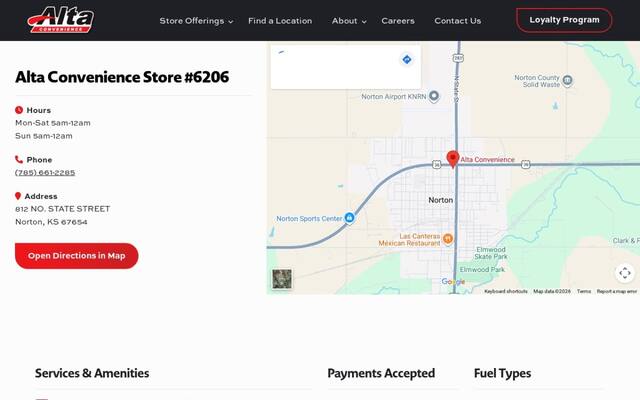Open Keyboard shortcuts on map

point(506,291)
